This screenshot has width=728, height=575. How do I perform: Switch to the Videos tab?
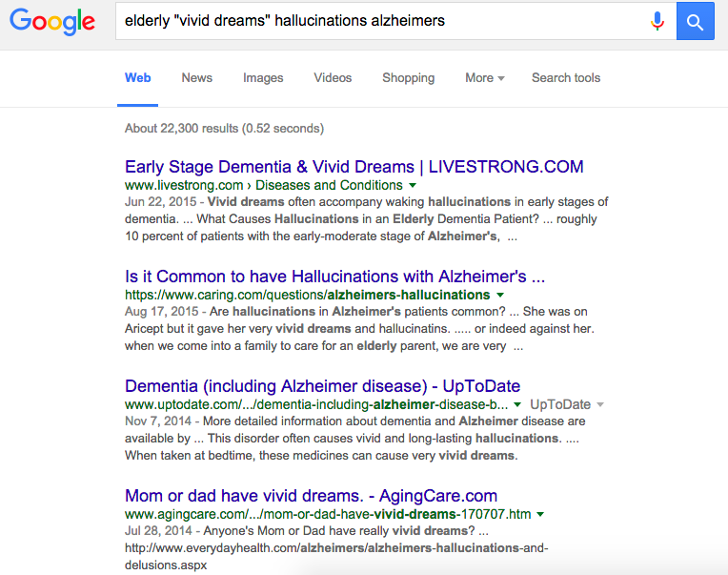[x=333, y=78]
